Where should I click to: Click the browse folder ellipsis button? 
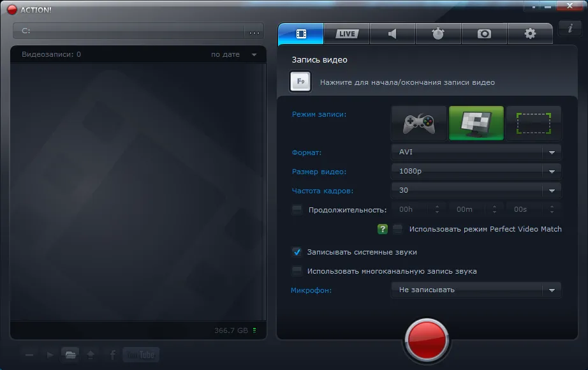tap(254, 31)
